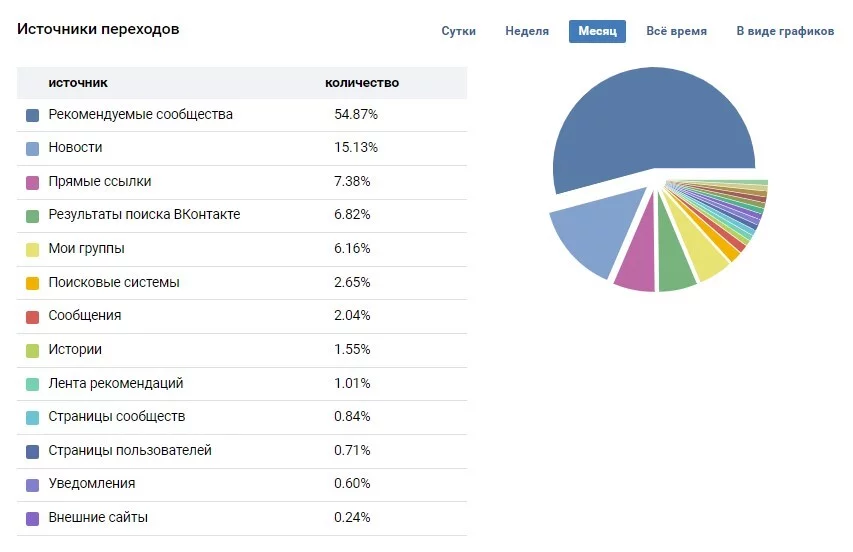Click the green swatch for Результаты поиска ВКонтакте
Screen dimensions: 853x552
[33, 215]
